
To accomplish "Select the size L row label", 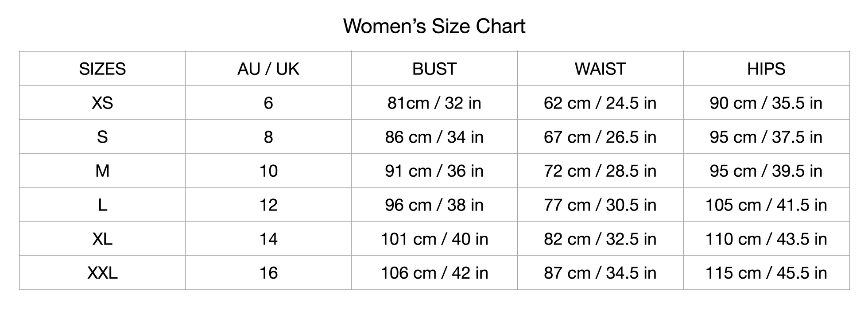I will tap(102, 205).
